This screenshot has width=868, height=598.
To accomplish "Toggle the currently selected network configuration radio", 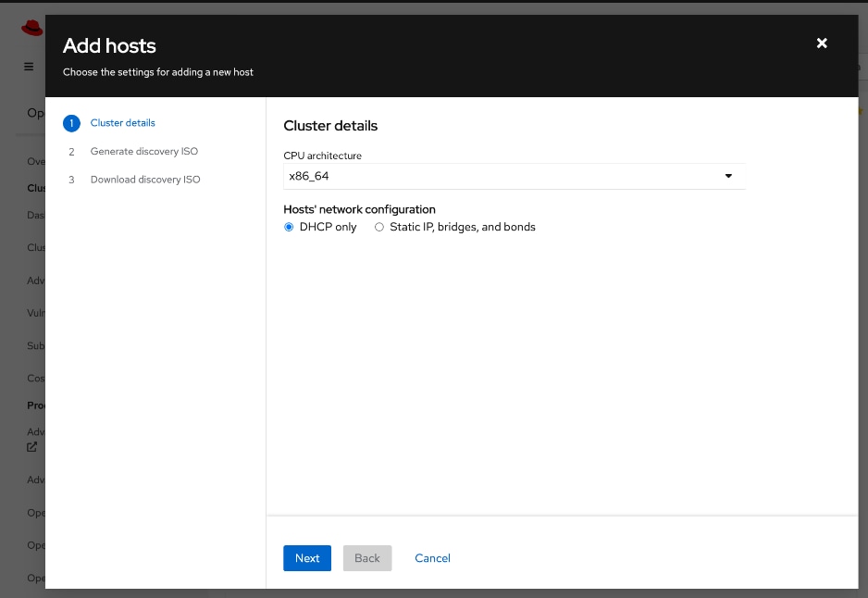I will click(x=288, y=227).
